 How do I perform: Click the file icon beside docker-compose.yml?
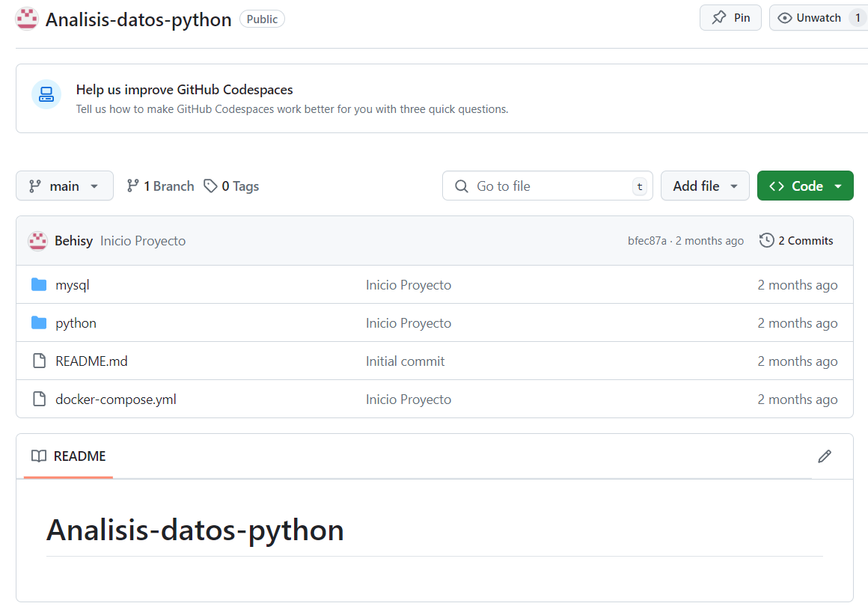point(39,399)
